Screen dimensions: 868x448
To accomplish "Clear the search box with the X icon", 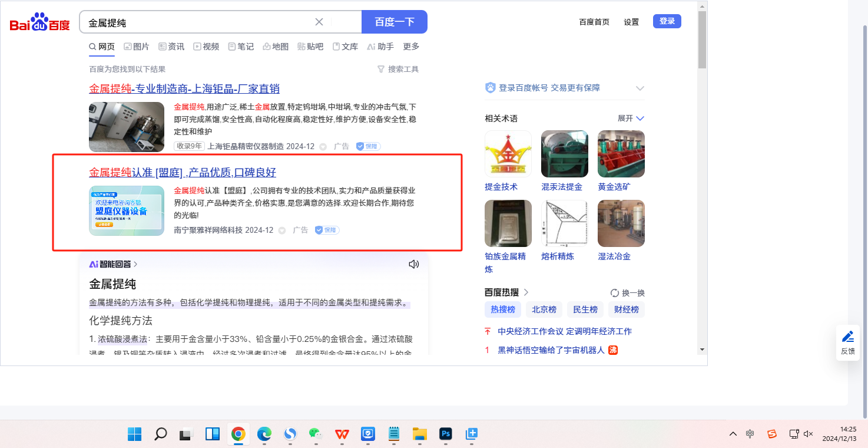I will pos(319,22).
